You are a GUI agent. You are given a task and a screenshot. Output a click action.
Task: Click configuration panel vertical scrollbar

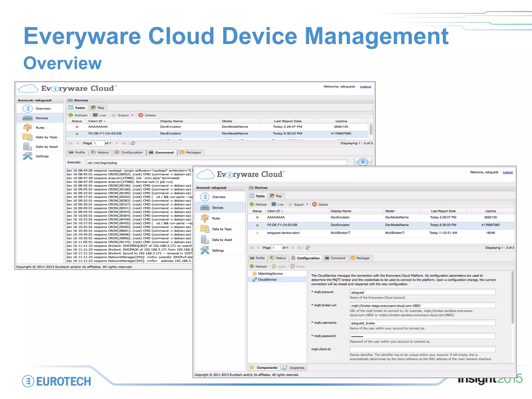513,297
